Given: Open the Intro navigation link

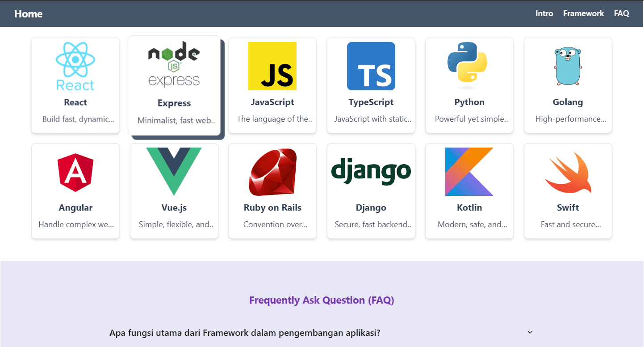Looking at the screenshot, I should pos(544,13).
